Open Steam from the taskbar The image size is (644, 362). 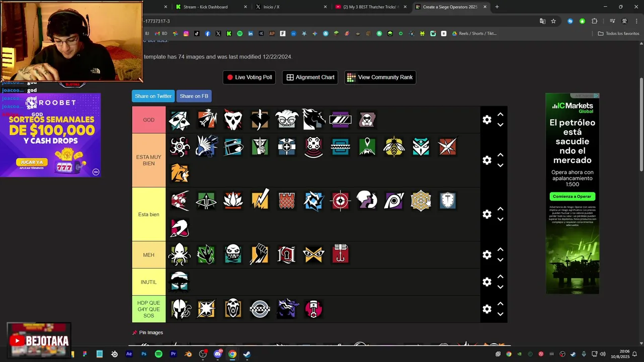(247, 354)
